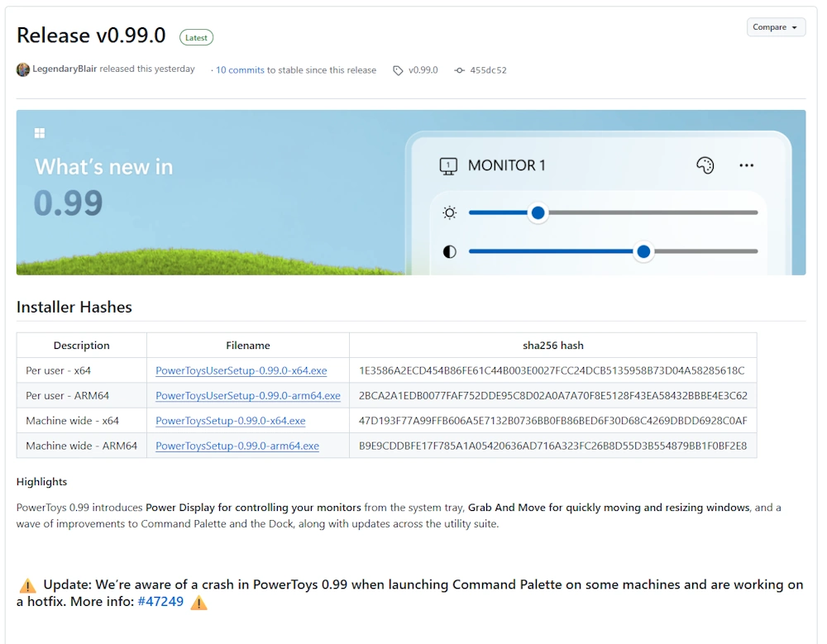The width and height of the screenshot is (827, 644).
Task: Open the 10 commits link
Action: (x=240, y=70)
